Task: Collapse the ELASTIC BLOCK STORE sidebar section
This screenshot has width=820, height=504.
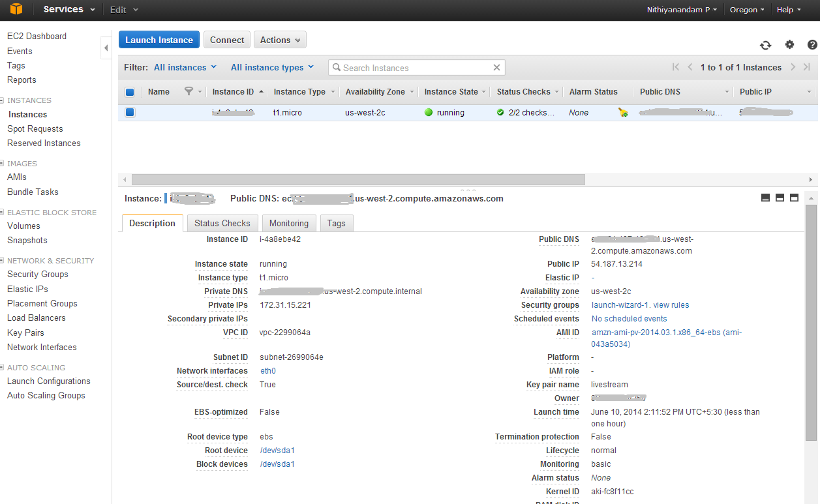Action: (x=3, y=213)
